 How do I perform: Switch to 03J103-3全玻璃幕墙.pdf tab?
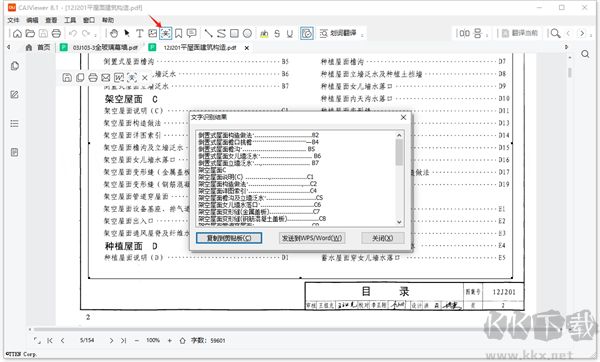[x=99, y=47]
